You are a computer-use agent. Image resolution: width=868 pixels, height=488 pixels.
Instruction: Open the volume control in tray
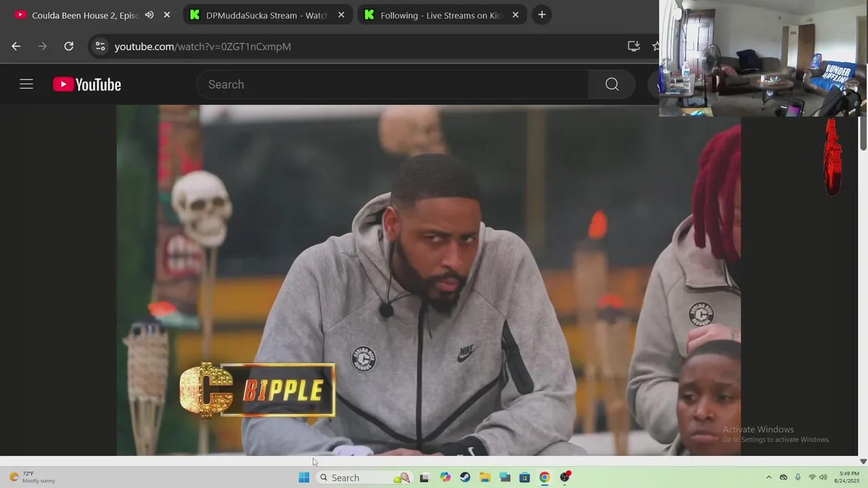(823, 478)
